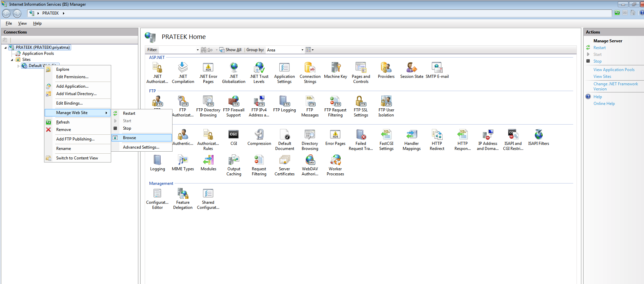This screenshot has height=284, width=644.
Task: Choose Remove from the context menu
Action: point(78,130)
